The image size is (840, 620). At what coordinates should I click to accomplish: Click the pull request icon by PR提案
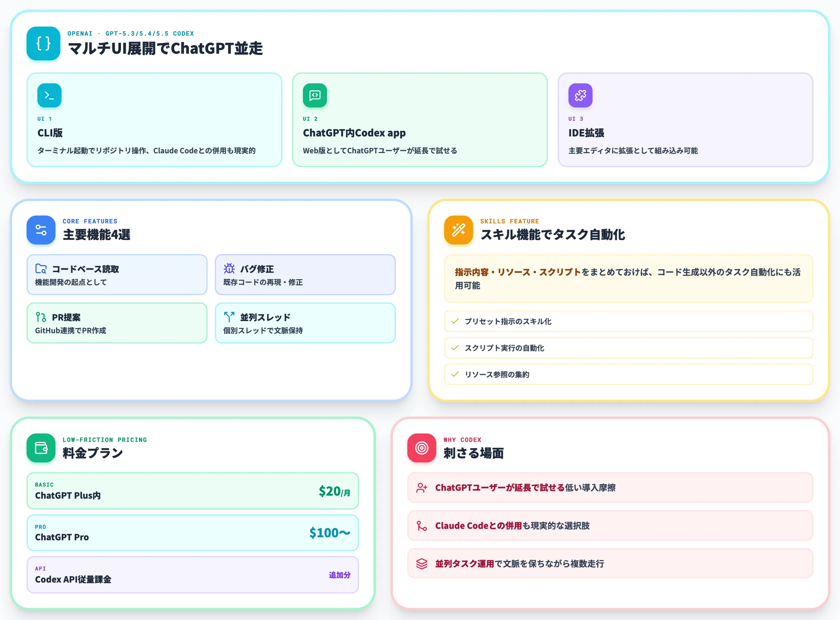[x=41, y=317]
